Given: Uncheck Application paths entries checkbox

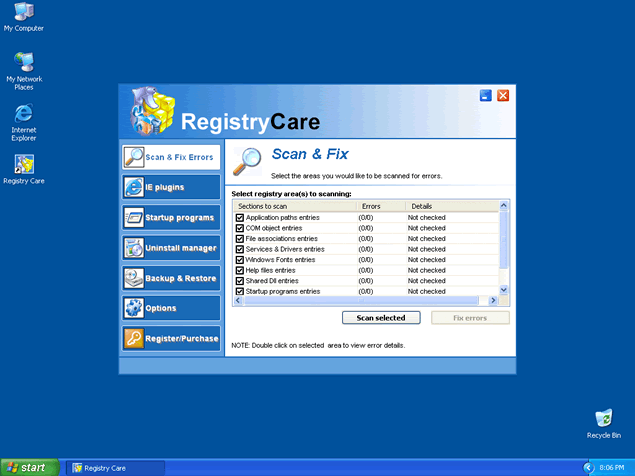Looking at the screenshot, I should click(239, 217).
